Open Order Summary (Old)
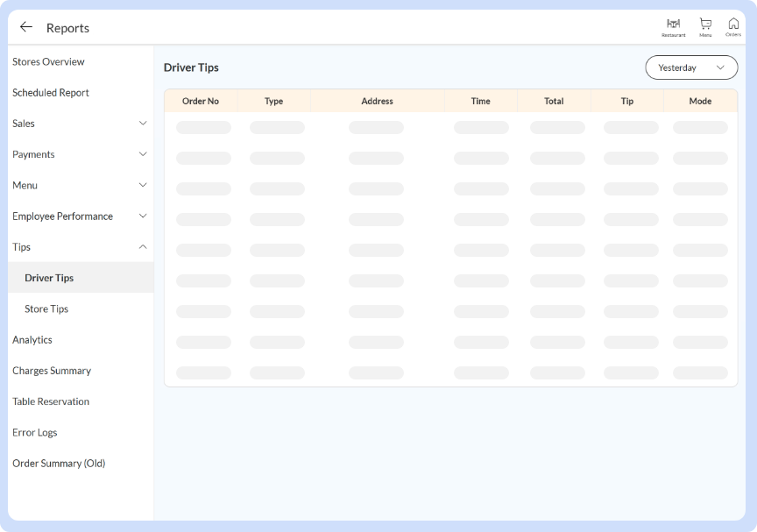The width and height of the screenshot is (757, 532). point(58,463)
